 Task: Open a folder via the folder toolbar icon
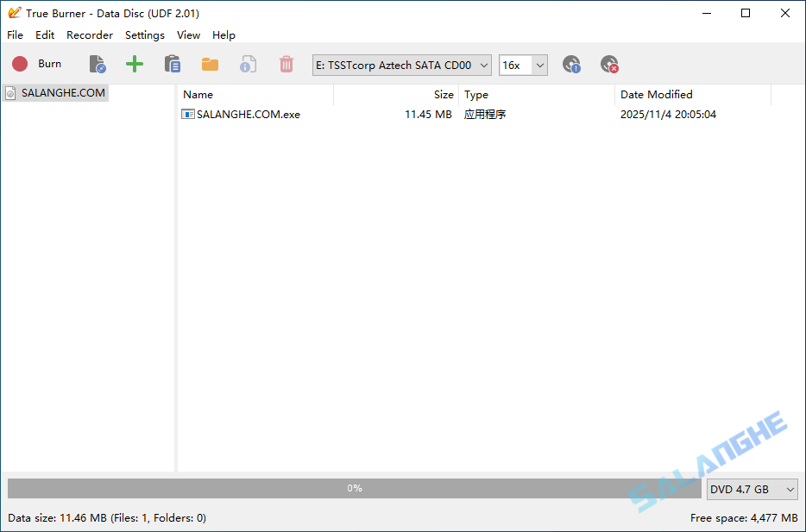click(x=210, y=64)
